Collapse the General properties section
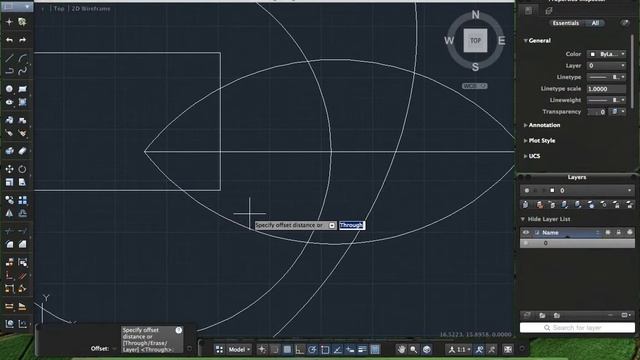This screenshot has height=360, width=640. [x=526, y=41]
